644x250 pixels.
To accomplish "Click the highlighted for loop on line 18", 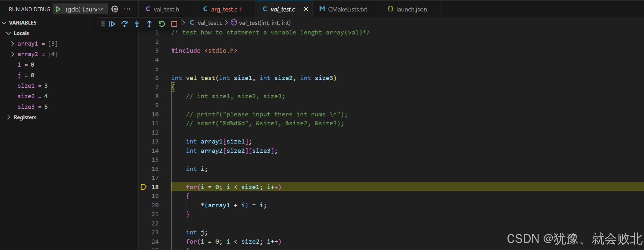I will (233, 187).
